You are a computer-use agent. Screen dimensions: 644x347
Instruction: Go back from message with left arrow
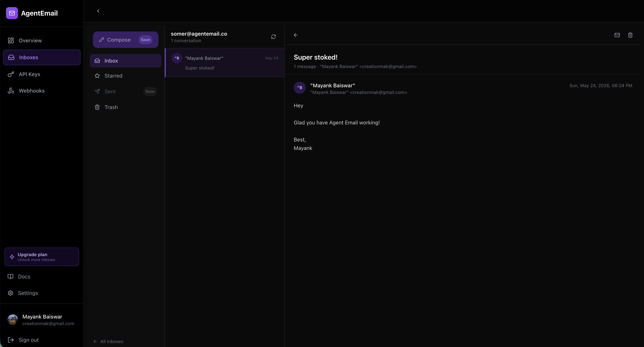click(296, 35)
